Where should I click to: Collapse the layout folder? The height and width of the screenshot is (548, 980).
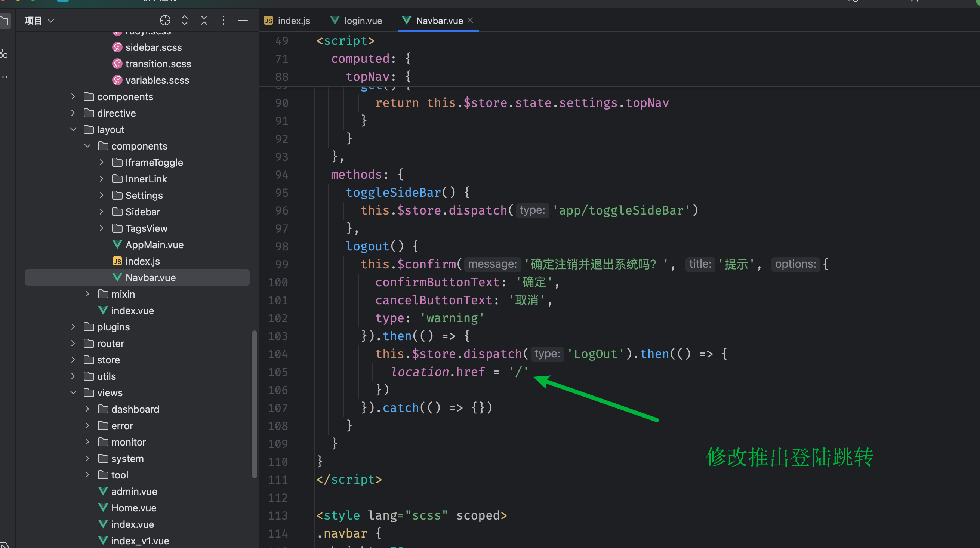tap(73, 129)
